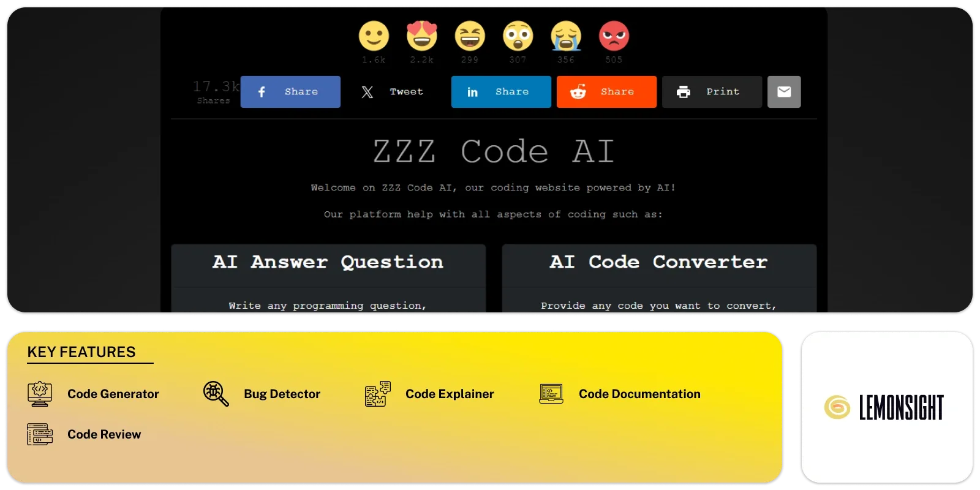Share the page on Reddit
This screenshot has height=490, width=980.
[606, 92]
